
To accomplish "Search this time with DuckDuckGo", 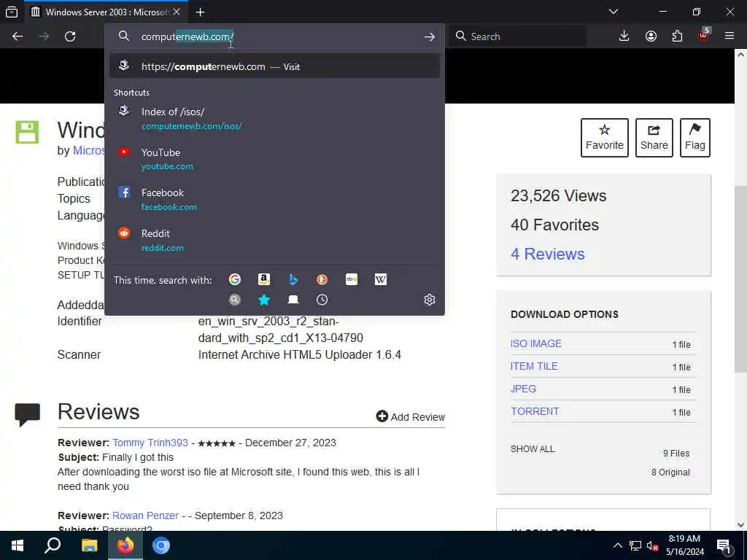I will tap(322, 279).
